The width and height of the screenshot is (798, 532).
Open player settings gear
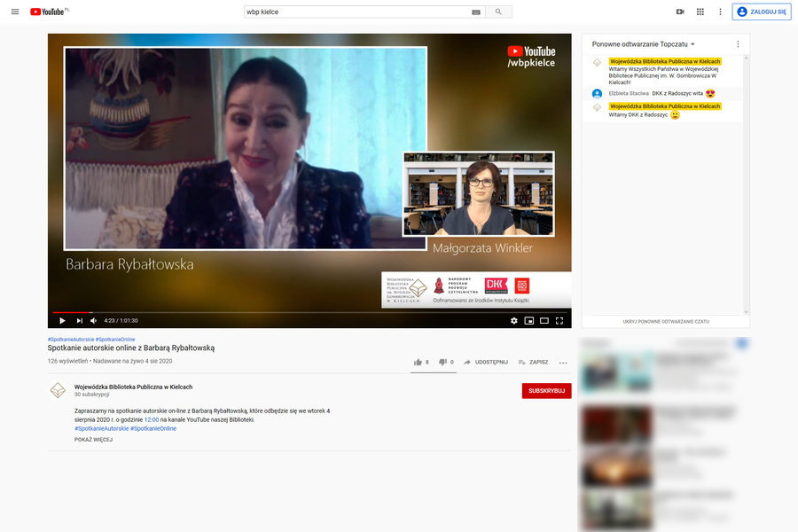[514, 321]
